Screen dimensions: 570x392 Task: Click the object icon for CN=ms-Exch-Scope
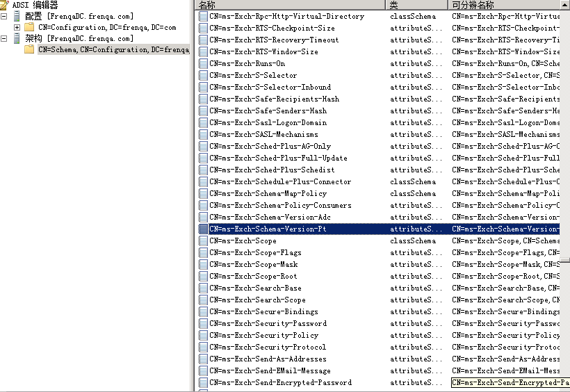203,240
